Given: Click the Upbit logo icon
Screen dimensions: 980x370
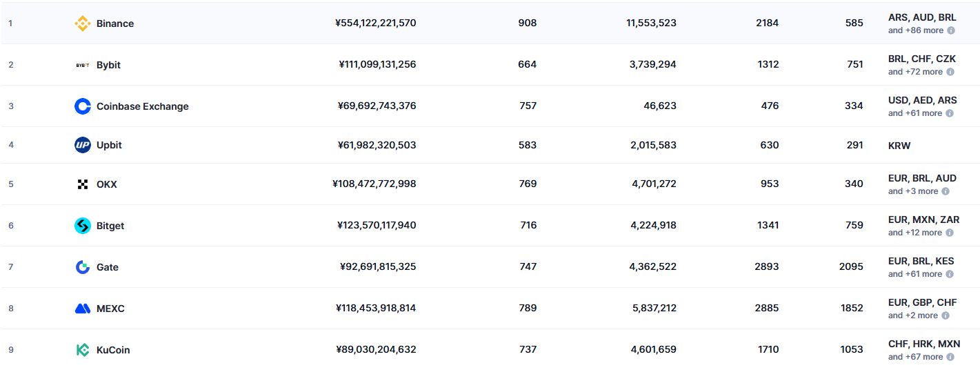Looking at the screenshot, I should click(x=82, y=145).
